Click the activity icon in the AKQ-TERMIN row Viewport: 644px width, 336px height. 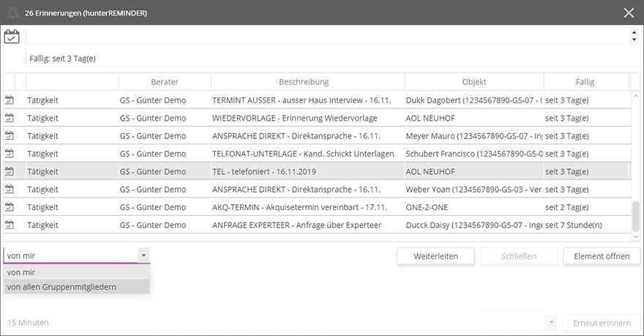click(x=9, y=207)
